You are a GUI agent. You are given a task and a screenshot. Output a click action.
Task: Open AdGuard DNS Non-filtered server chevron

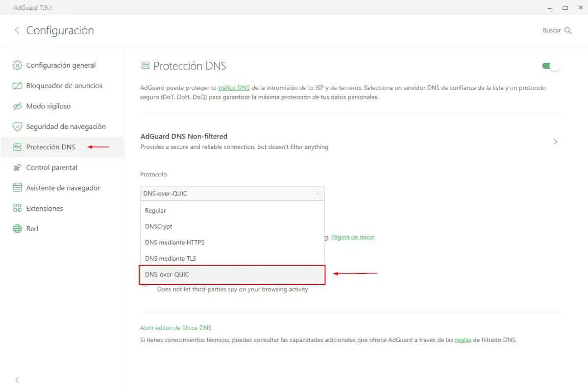click(555, 142)
